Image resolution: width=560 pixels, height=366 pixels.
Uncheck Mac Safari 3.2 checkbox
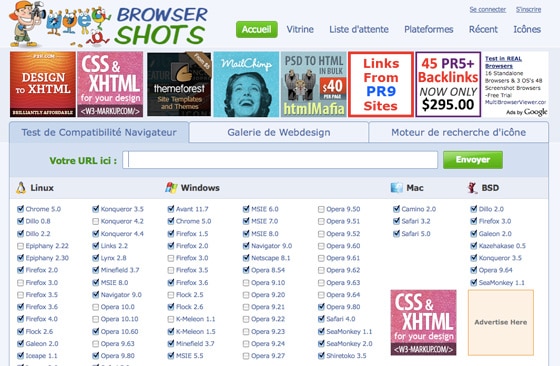(396, 221)
